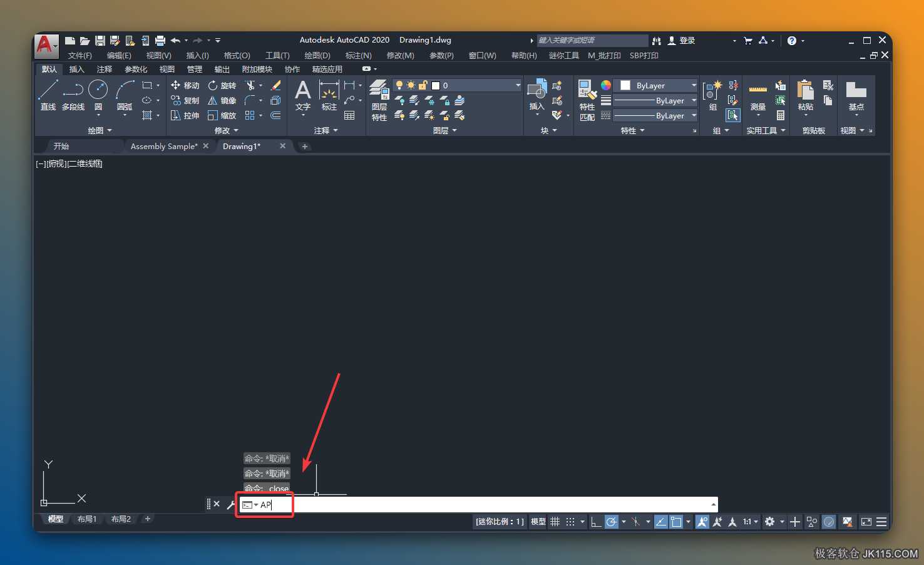924x565 pixels.
Task: Click the Mirror (镜像) tool
Action: 222,100
